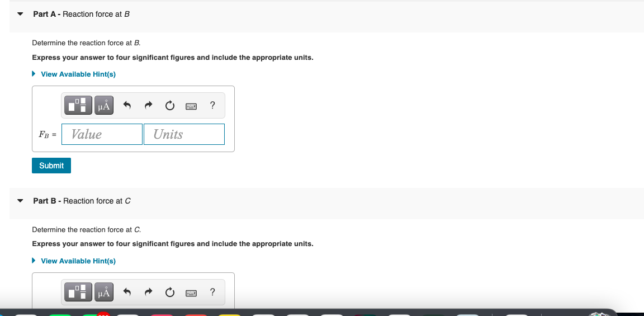Image resolution: width=644 pixels, height=316 pixels.
Task: Open keyboard shortcuts icon in Part B toolbar
Action: (191, 293)
